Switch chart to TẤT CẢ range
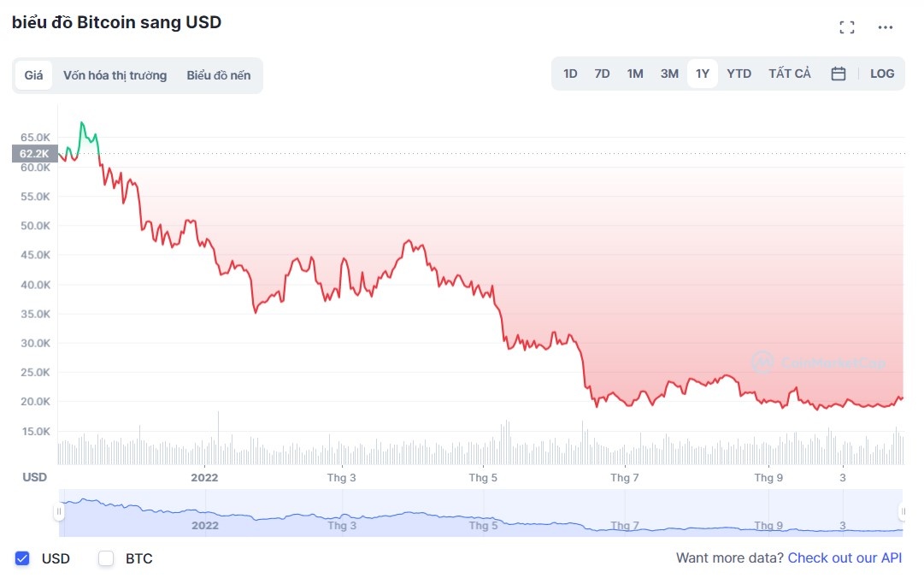The width and height of the screenshot is (924, 578). tap(789, 74)
